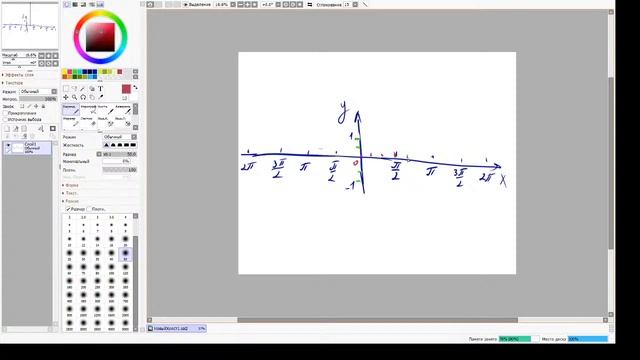Reset canvas rotation angle in toolbar
The height and width of the screenshot is (360, 640).
click(x=300, y=4)
